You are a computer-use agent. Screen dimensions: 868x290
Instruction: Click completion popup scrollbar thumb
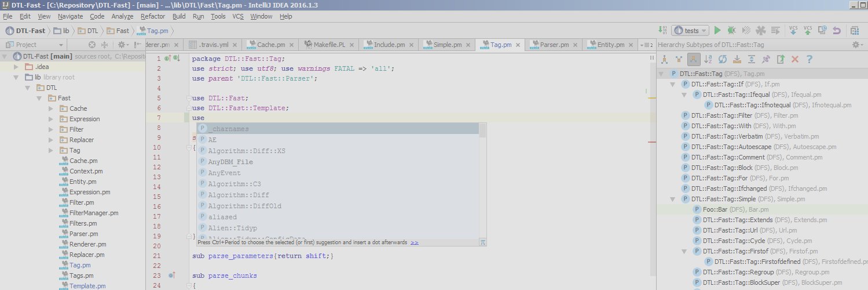coord(482,130)
